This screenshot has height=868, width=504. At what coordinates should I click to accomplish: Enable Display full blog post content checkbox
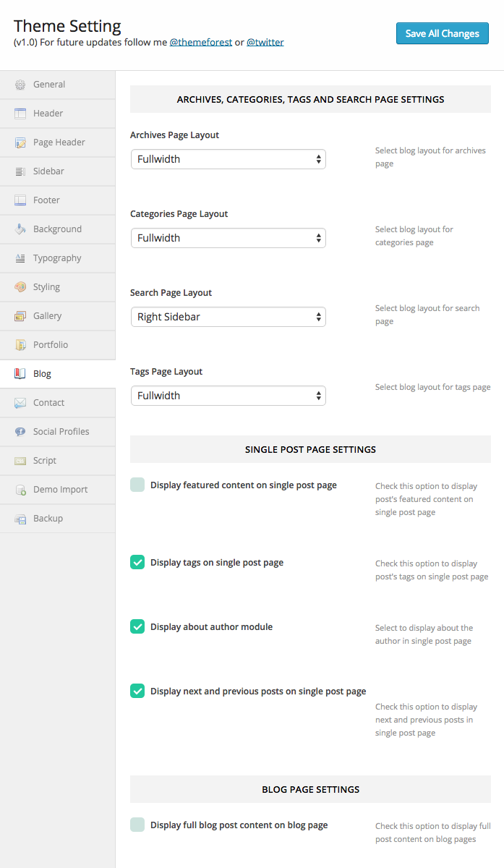pos(137,825)
